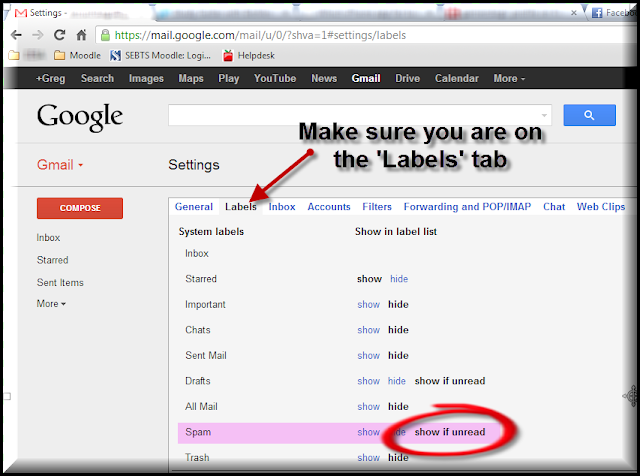
Task: Open Drive in the Google bar
Action: pyautogui.click(x=407, y=78)
